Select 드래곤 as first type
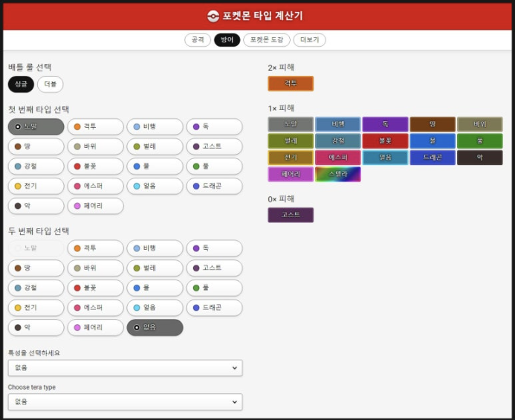 click(x=215, y=186)
